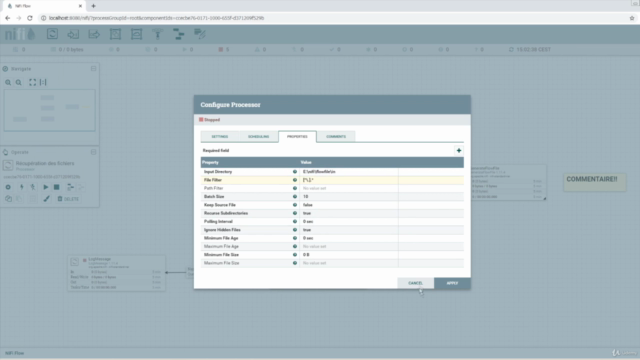Cancel the processor configuration

(x=416, y=283)
